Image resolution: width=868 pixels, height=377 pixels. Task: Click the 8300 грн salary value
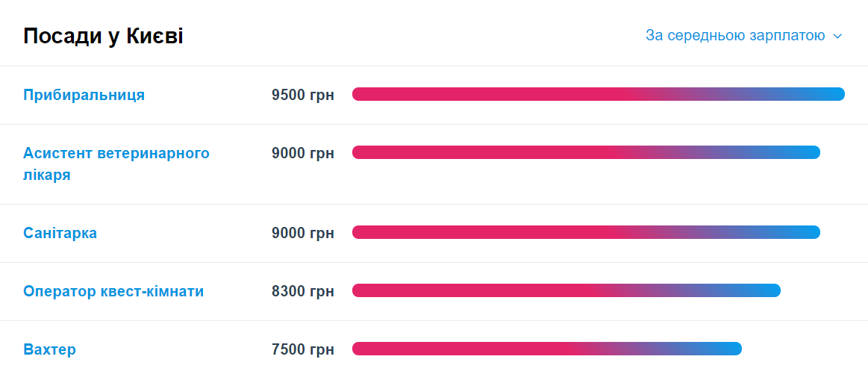(303, 291)
